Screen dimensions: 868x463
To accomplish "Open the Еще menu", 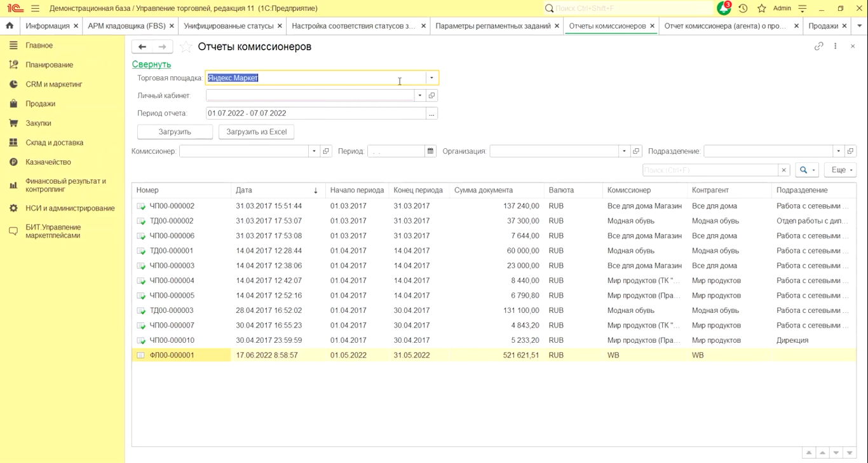I will [840, 170].
